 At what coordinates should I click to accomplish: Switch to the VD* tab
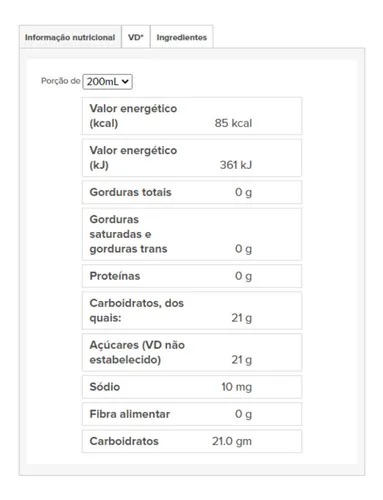(x=136, y=37)
